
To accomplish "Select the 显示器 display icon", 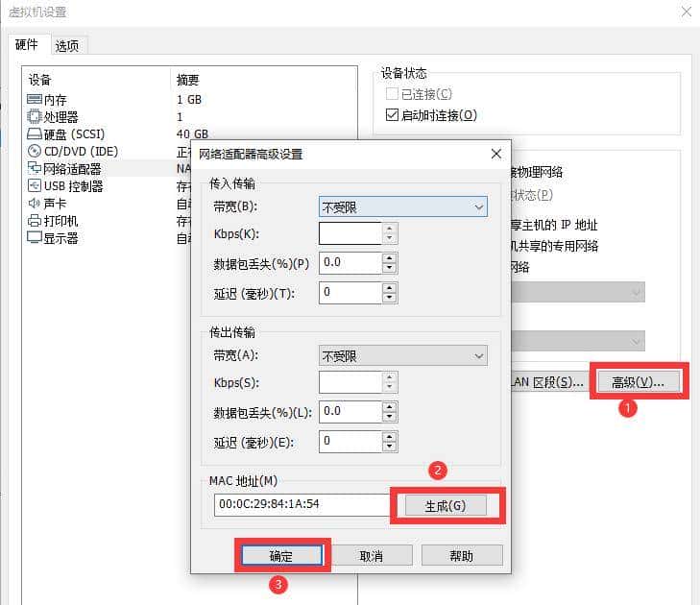I will click(x=35, y=237).
